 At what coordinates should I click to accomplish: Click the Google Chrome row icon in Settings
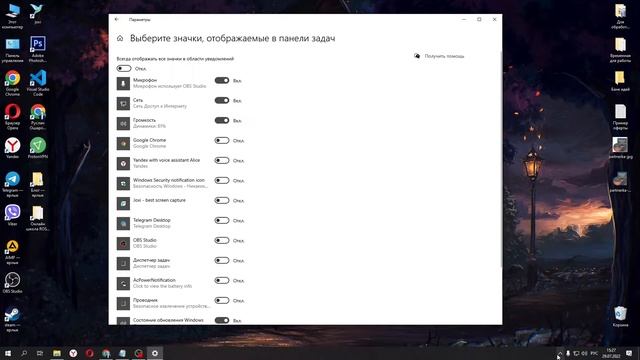coord(123,143)
